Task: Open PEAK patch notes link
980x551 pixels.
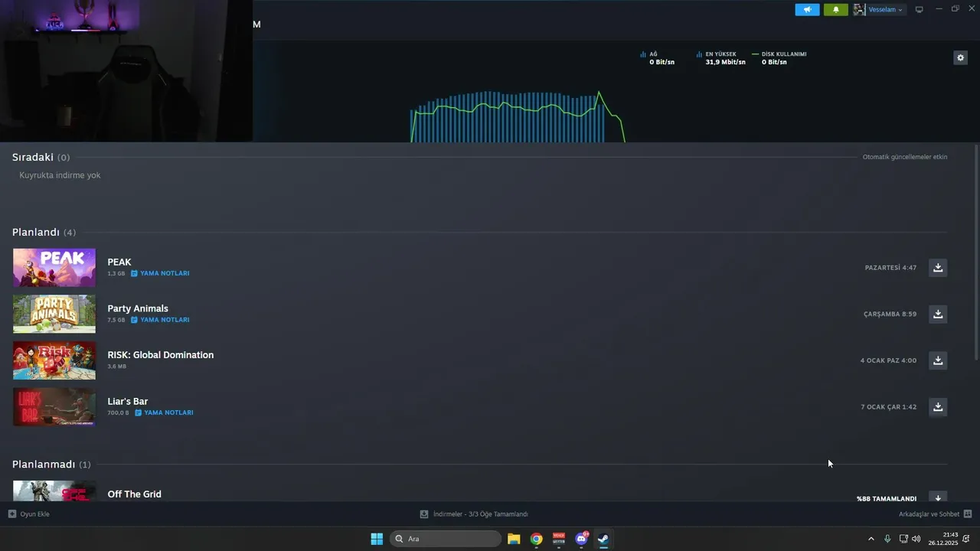Action: pos(160,273)
